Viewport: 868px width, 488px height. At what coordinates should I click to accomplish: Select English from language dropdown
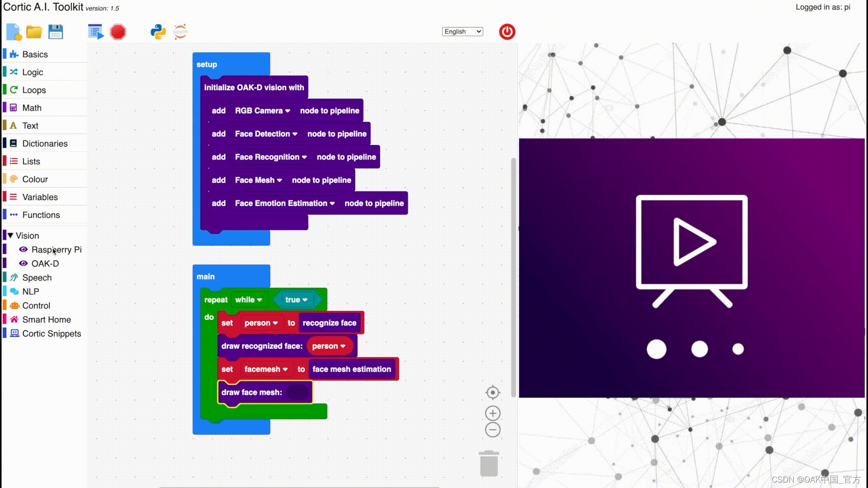[462, 31]
